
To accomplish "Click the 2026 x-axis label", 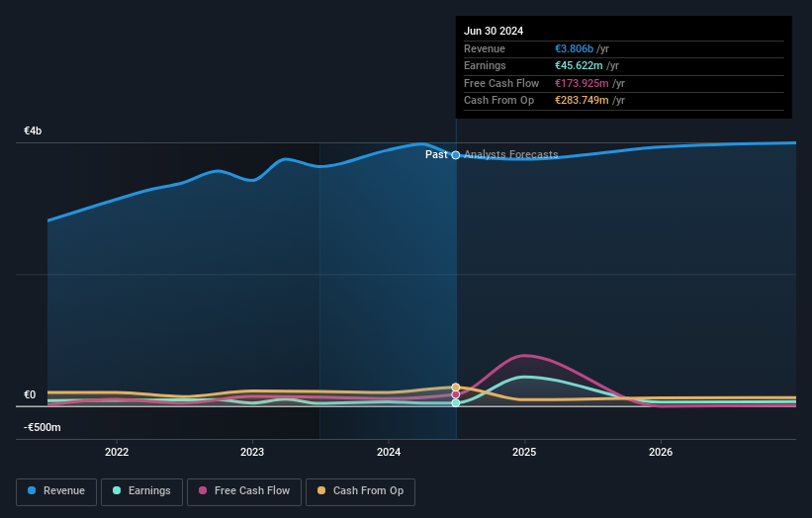I will pos(661,452).
